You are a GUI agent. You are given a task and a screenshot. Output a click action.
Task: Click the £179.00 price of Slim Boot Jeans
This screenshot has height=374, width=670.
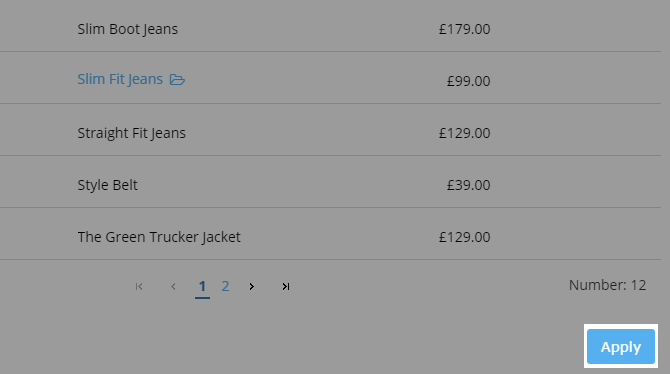click(464, 29)
